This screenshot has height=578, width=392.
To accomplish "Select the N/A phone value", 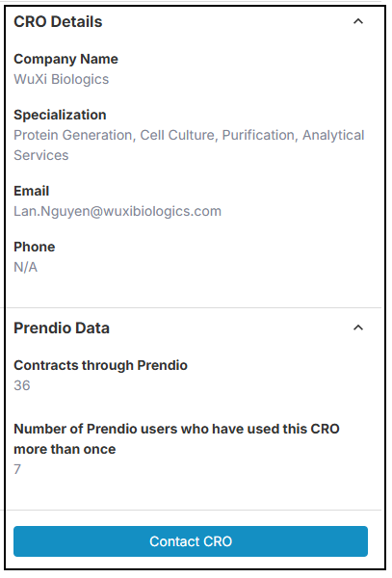I will 25,267.
